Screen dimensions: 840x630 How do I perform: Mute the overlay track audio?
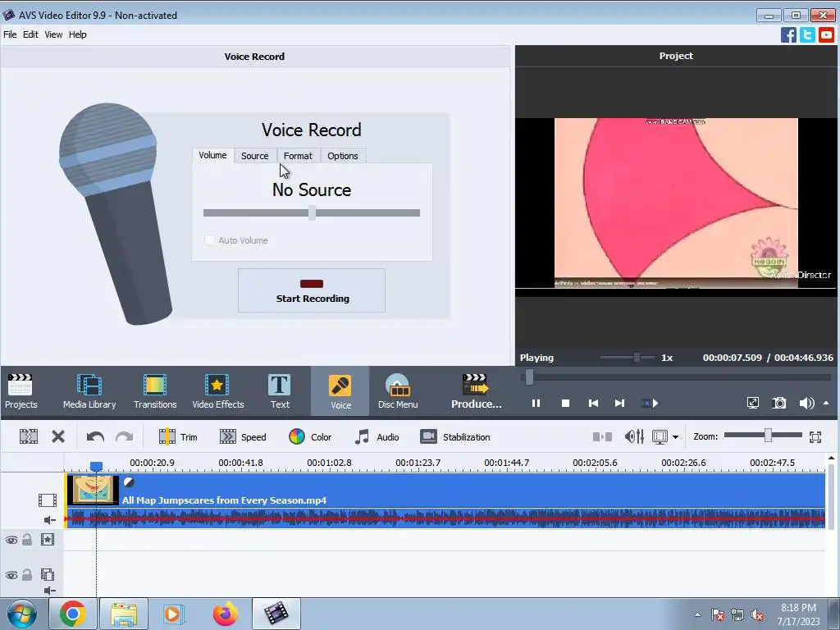pos(50,591)
